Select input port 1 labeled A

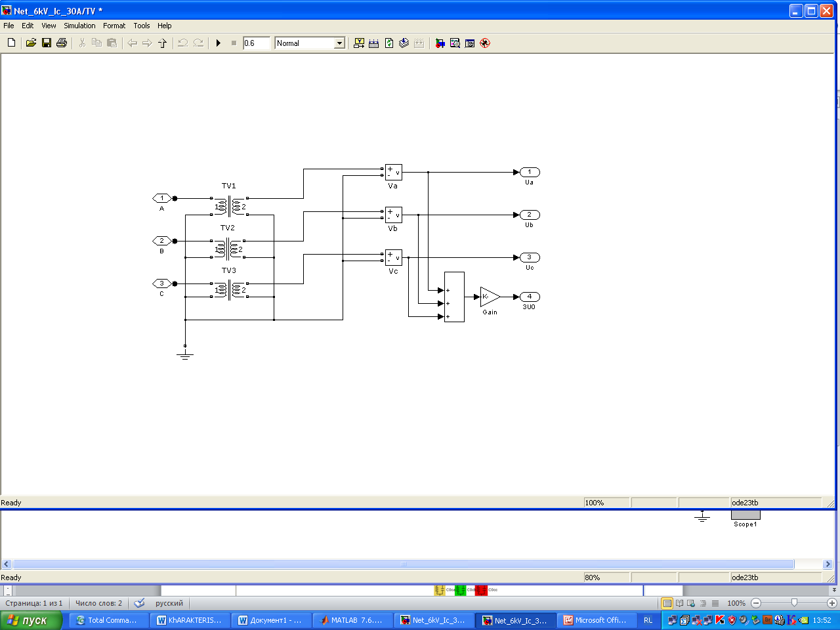tap(162, 198)
